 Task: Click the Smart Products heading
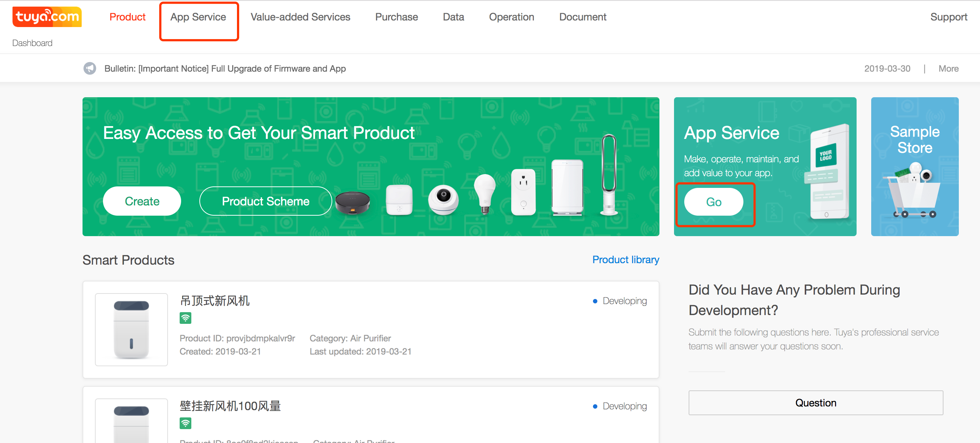[128, 260]
